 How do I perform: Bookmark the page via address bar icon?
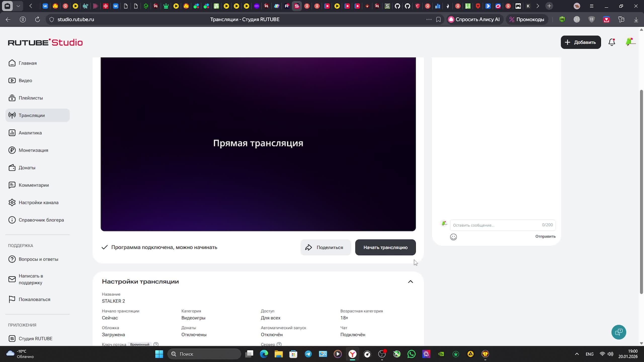pyautogui.click(x=438, y=19)
